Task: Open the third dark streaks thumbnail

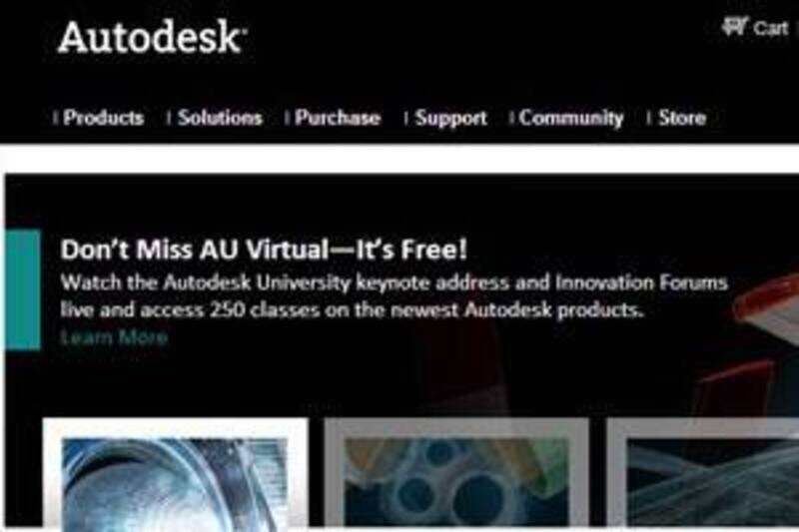Action: (703, 472)
